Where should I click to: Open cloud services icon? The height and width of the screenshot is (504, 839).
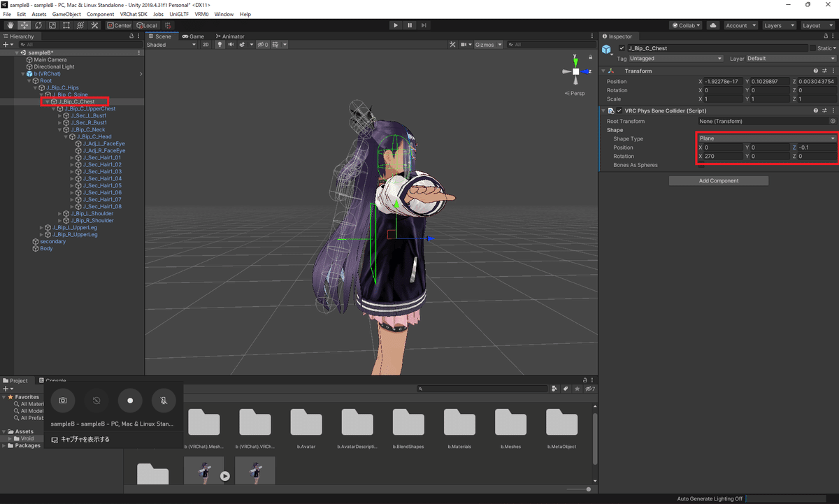pos(712,25)
